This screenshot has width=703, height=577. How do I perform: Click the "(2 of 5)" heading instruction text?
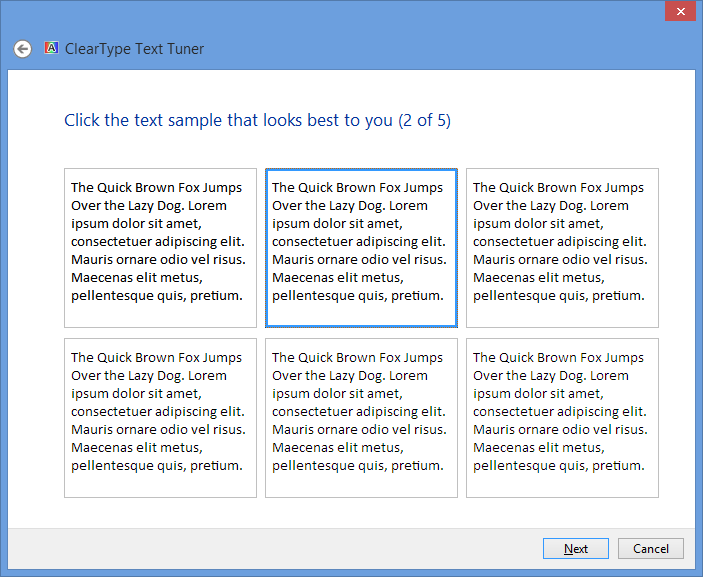coord(424,121)
